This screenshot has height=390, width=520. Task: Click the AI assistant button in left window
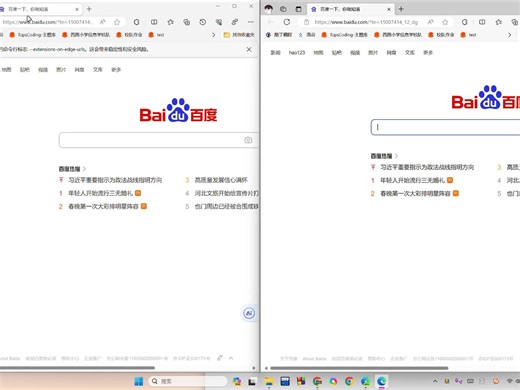coord(249,313)
